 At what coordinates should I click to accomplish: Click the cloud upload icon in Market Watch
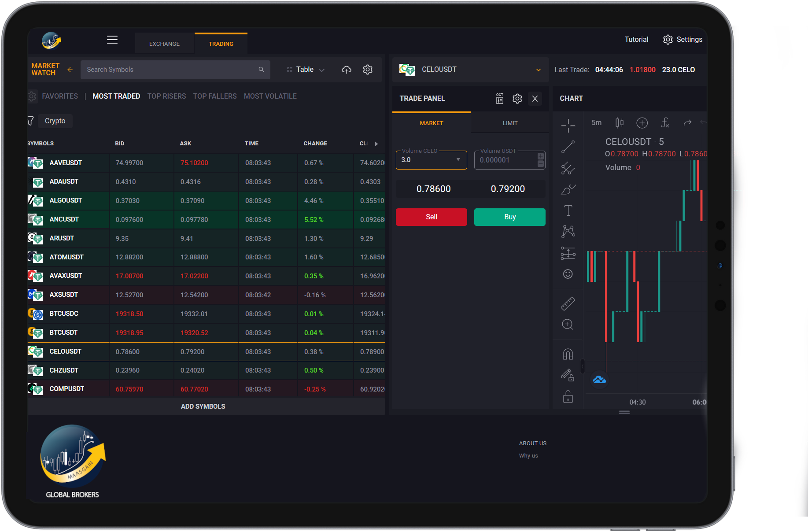click(347, 70)
